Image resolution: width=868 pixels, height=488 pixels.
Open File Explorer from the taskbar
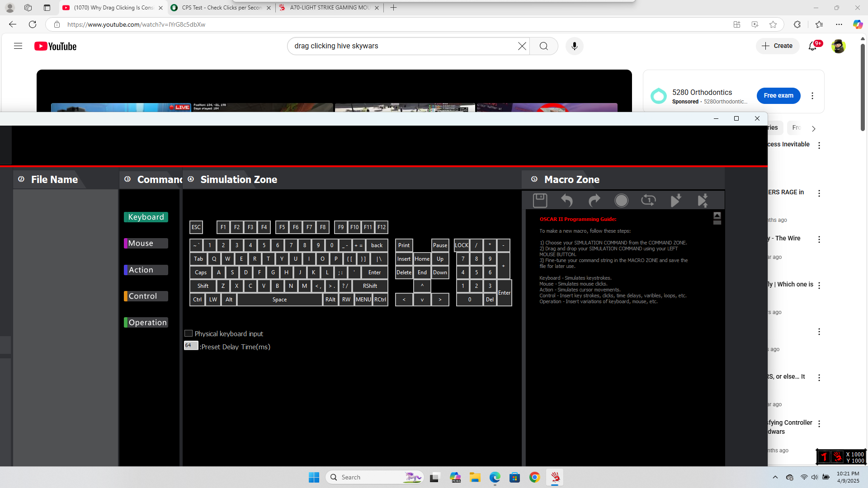475,477
